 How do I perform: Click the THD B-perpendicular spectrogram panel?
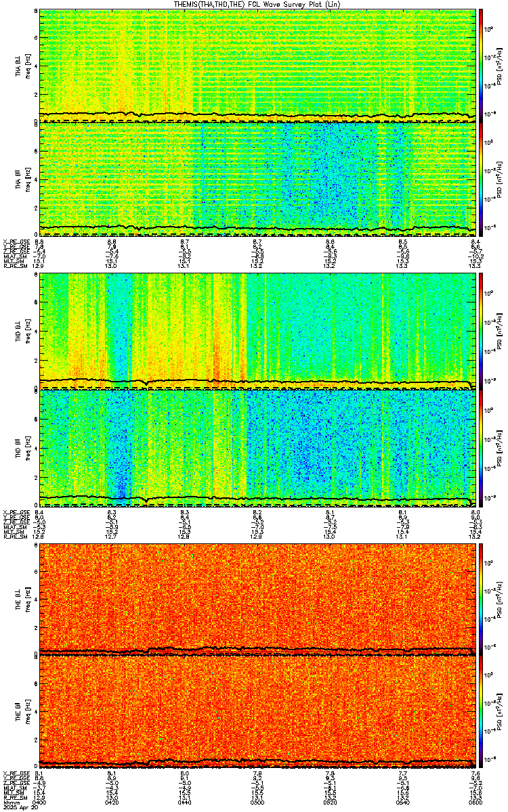(x=257, y=330)
